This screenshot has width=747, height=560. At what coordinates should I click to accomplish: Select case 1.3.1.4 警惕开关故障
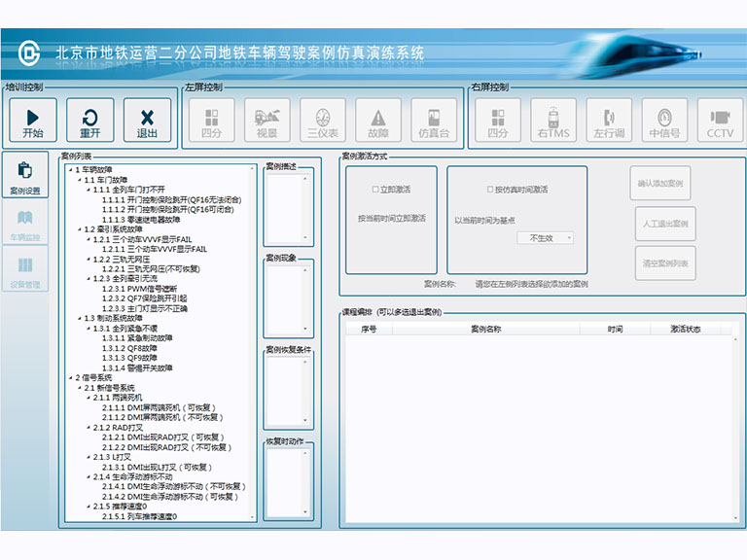(137, 368)
